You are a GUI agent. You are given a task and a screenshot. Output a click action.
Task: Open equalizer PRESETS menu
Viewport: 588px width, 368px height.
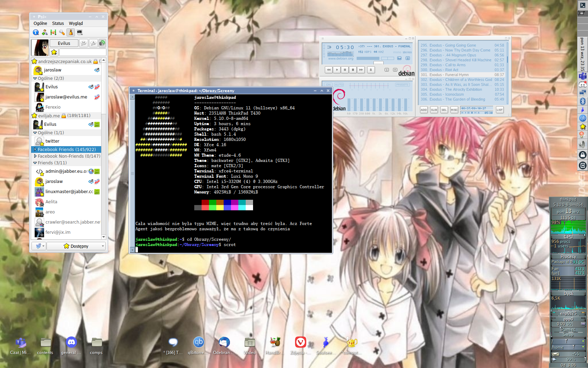pos(402,84)
